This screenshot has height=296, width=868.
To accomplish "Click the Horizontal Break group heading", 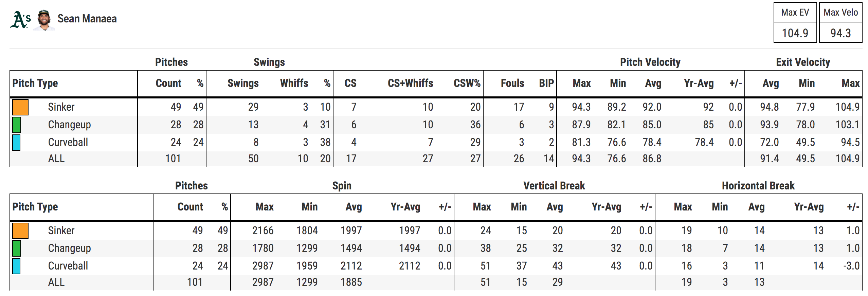I will (758, 186).
